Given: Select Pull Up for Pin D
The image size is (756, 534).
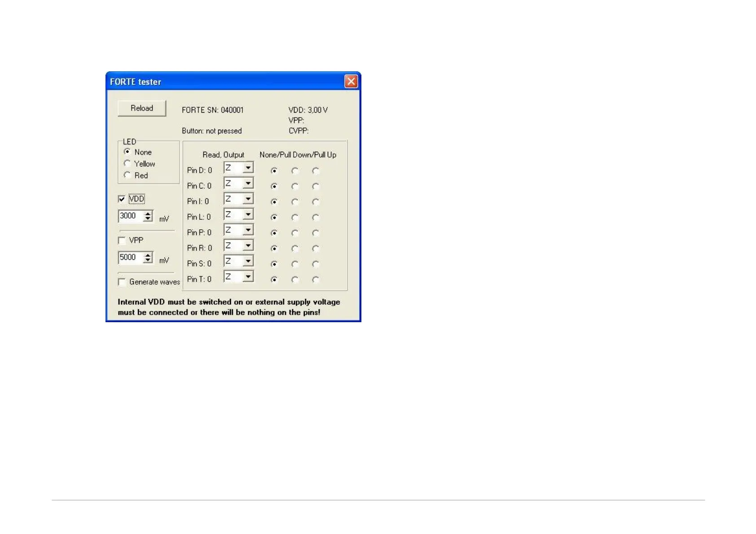Looking at the screenshot, I should [316, 171].
